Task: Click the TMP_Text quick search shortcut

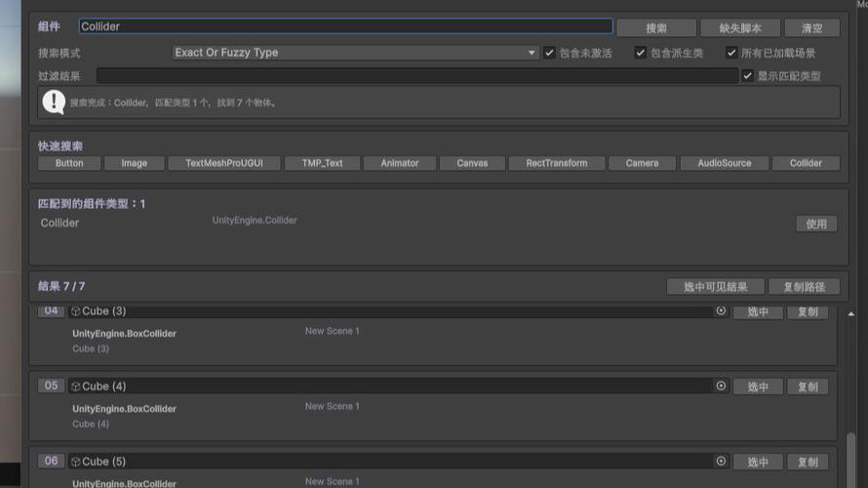Action: coord(322,163)
